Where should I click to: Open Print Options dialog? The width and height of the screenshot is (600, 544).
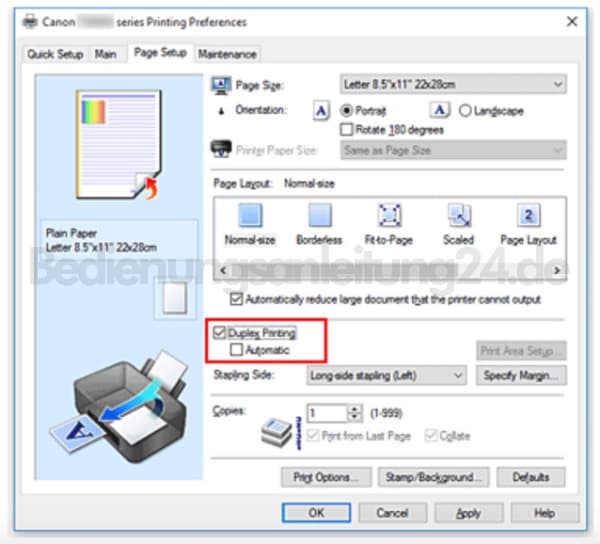[326, 477]
